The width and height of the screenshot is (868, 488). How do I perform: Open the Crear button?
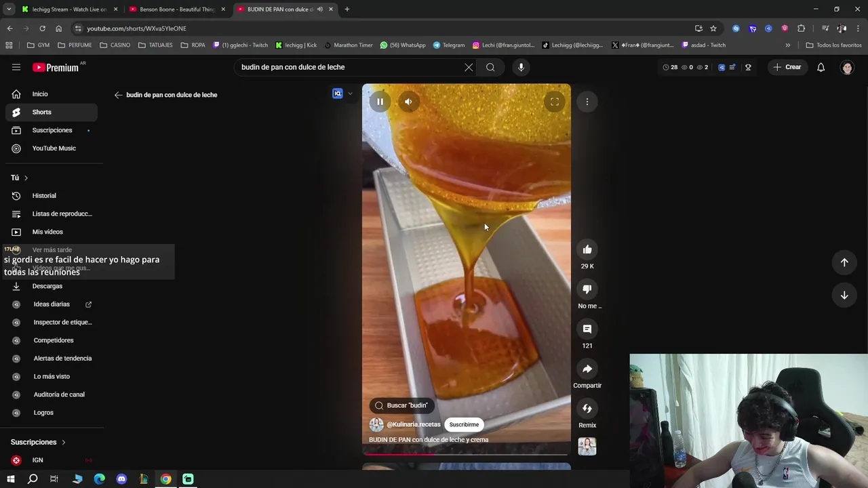pyautogui.click(x=787, y=67)
